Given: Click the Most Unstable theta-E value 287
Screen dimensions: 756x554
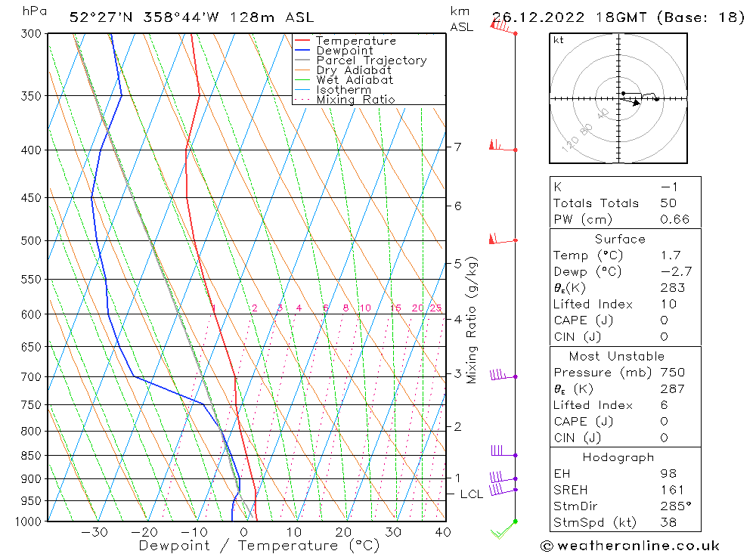Looking at the screenshot, I should (673, 388).
